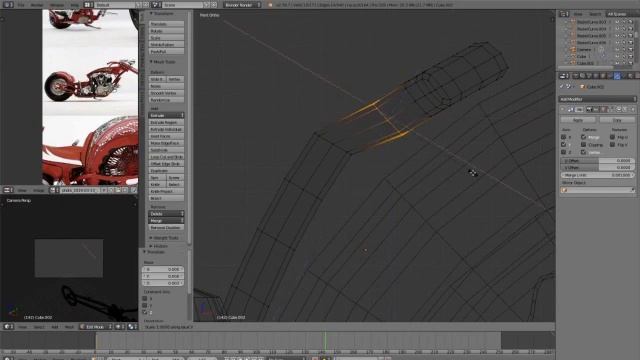The image size is (640, 360).
Task: Open the Window menu
Action: tap(57, 5)
